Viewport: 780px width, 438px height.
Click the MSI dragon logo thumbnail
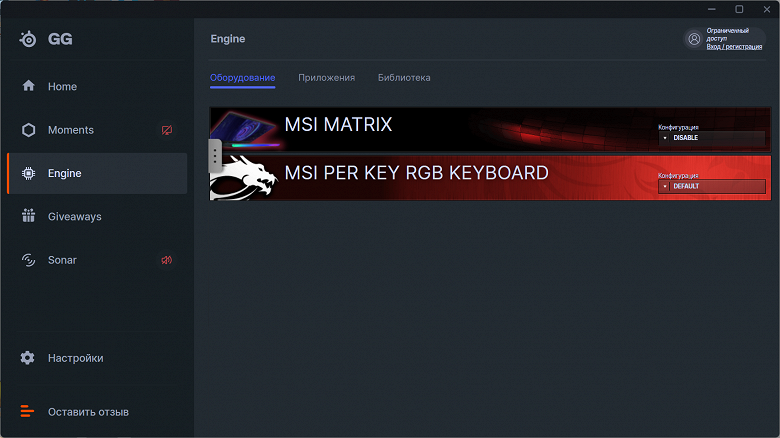244,178
